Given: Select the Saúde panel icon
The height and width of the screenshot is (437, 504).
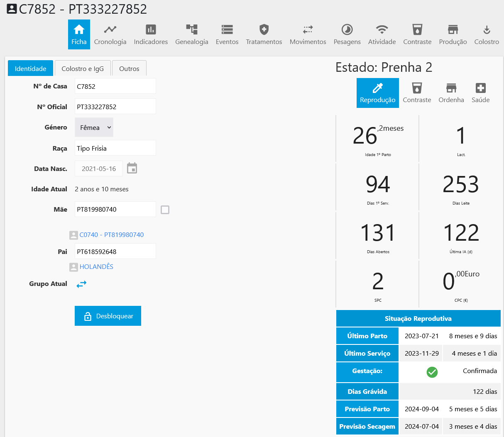Looking at the screenshot, I should [480, 88].
